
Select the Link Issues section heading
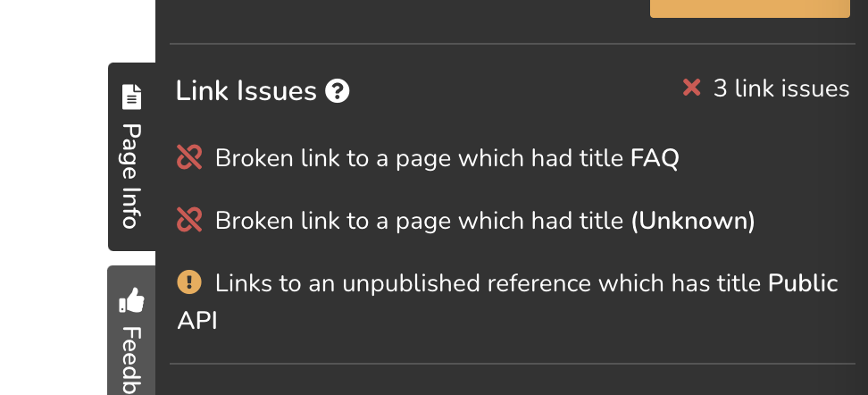pyautogui.click(x=246, y=91)
